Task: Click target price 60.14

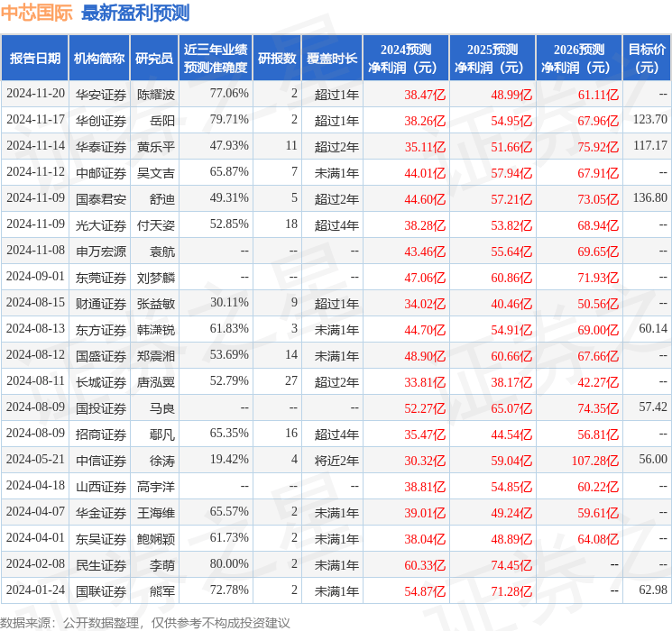Action: click(x=653, y=328)
